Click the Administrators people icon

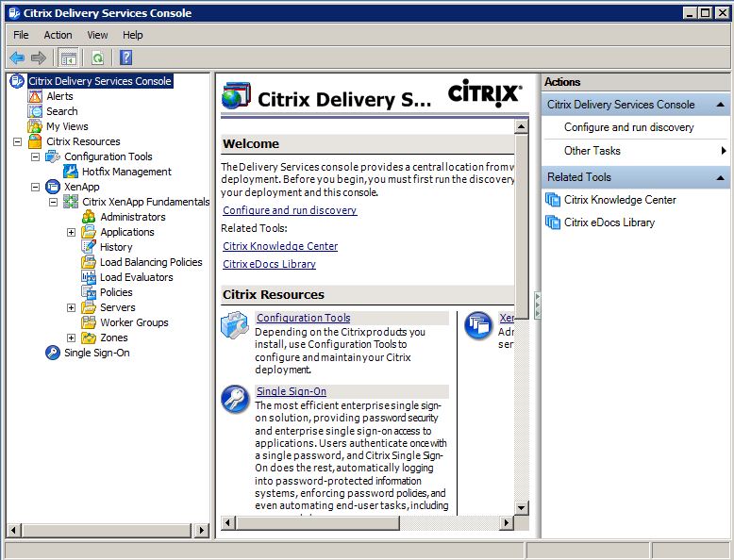point(89,217)
